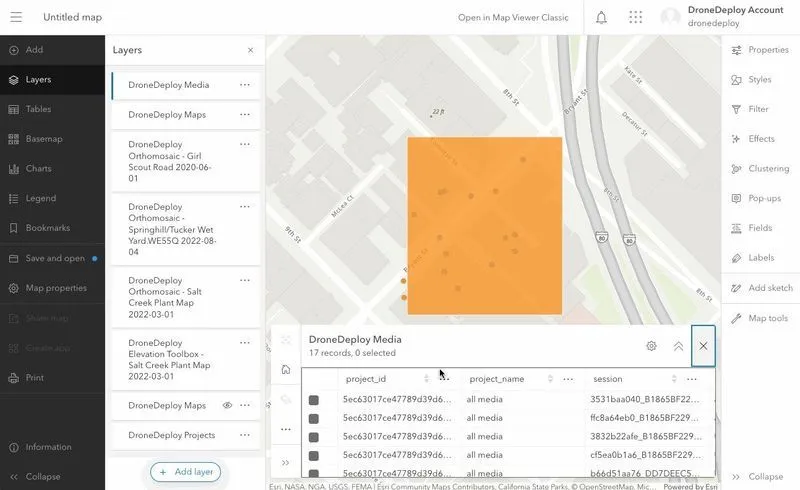
Task: Open Bookmarks in the left sidebar
Action: 39,228
